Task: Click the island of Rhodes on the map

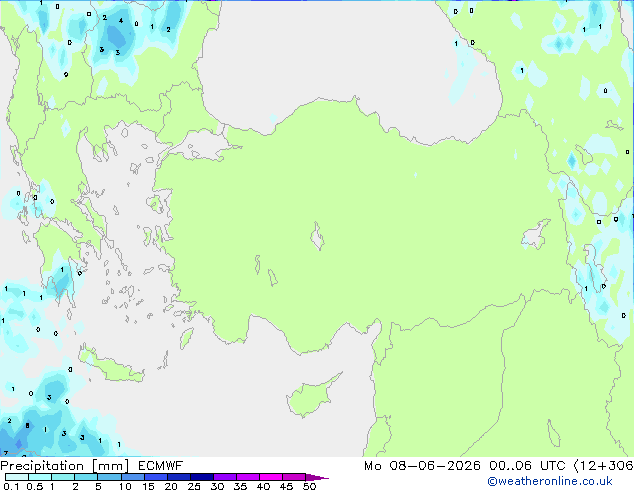Action: [x=186, y=339]
